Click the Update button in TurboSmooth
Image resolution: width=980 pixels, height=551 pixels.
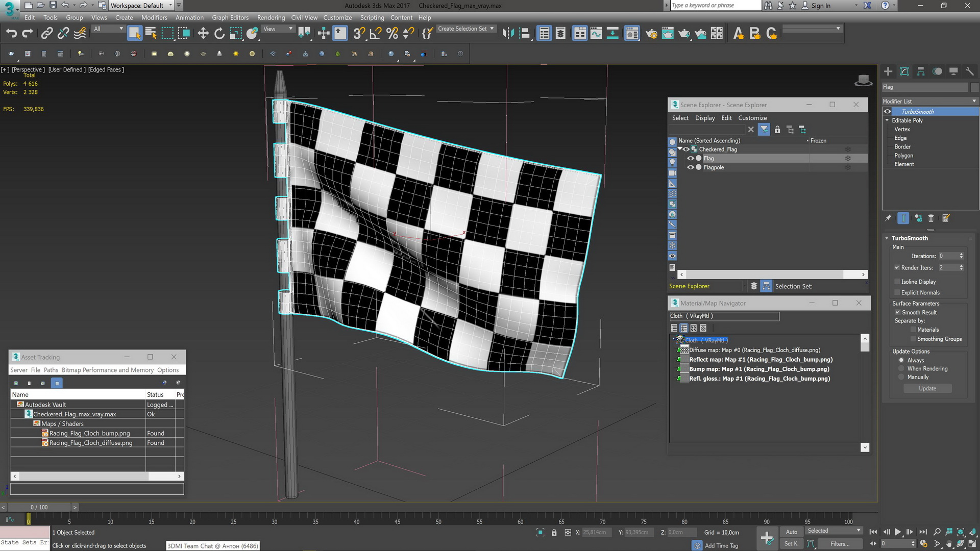927,388
